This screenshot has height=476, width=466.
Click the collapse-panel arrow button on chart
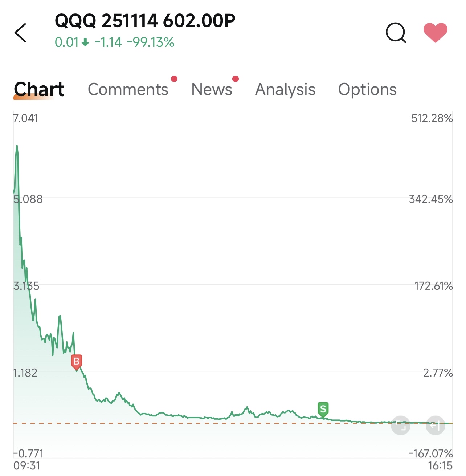pos(435,425)
